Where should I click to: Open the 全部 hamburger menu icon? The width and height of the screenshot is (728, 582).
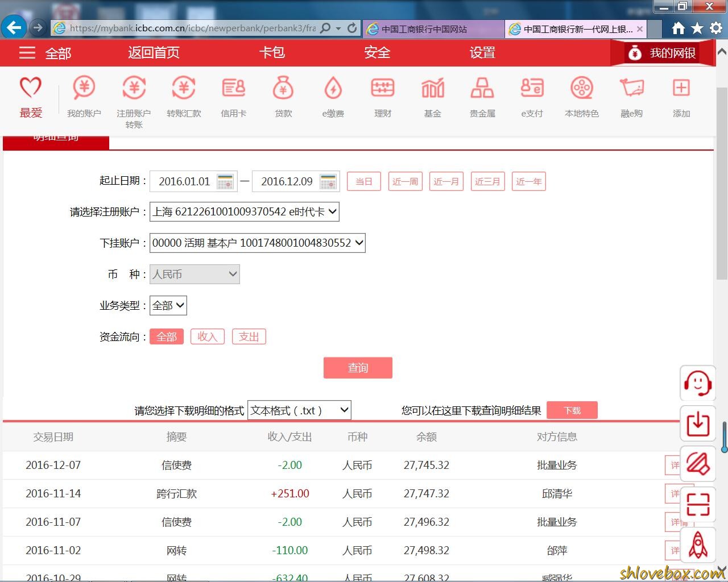click(27, 53)
